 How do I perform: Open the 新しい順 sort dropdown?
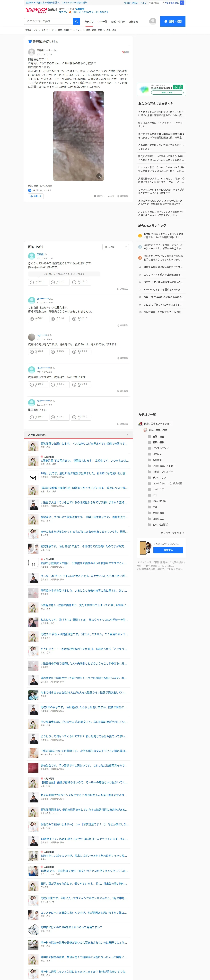click(116, 247)
